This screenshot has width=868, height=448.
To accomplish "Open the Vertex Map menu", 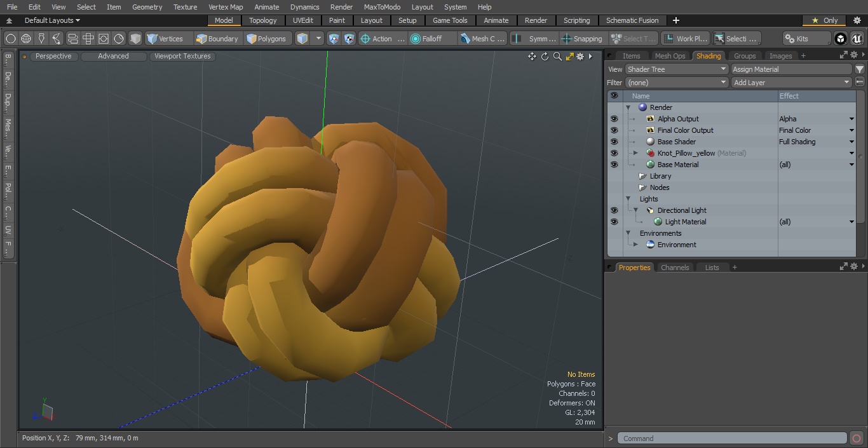I will click(226, 7).
